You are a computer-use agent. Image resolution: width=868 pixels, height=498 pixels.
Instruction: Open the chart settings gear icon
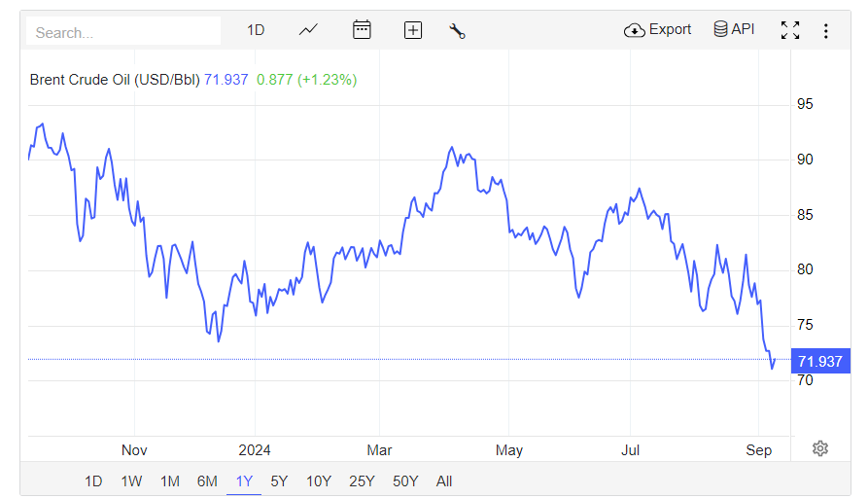tap(819, 448)
